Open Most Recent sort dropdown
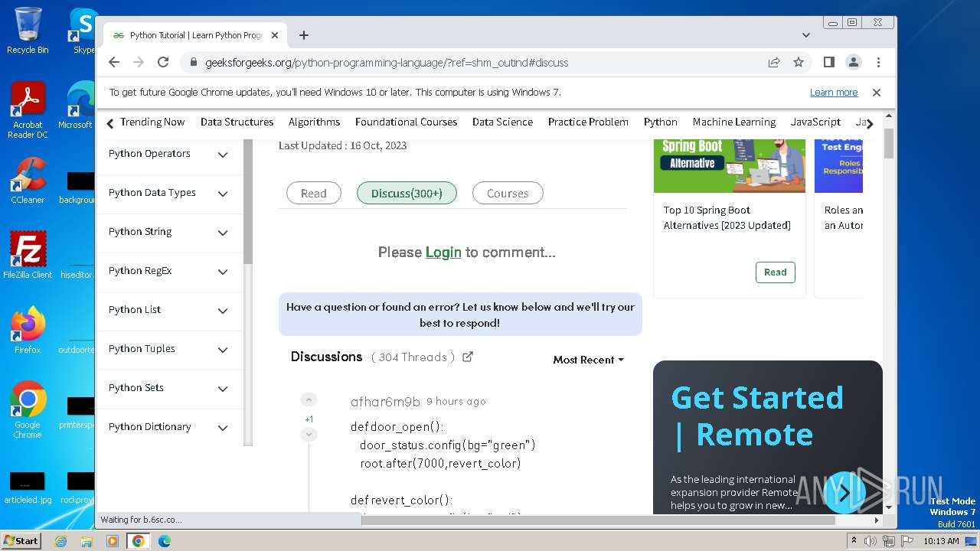Screen dimensions: 980x551 pyautogui.click(x=588, y=360)
